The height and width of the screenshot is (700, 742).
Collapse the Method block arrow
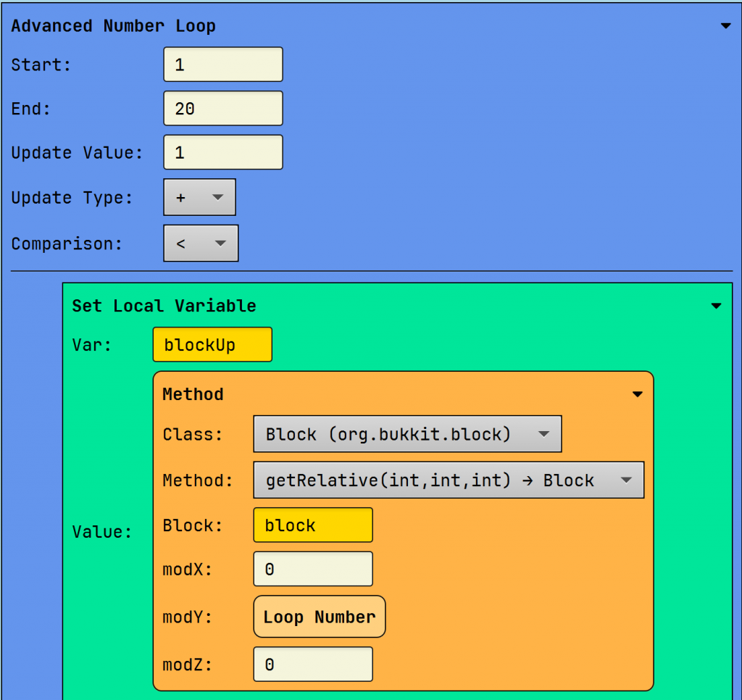(x=638, y=394)
